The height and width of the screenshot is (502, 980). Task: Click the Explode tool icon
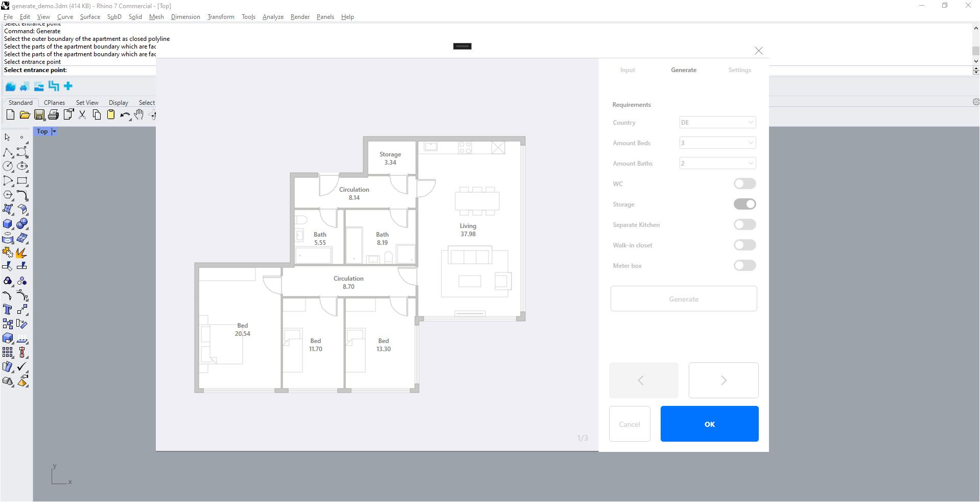pyautogui.click(x=22, y=253)
